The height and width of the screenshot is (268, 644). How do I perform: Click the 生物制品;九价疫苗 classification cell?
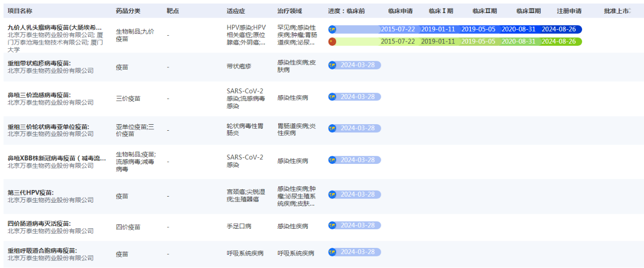click(x=135, y=35)
